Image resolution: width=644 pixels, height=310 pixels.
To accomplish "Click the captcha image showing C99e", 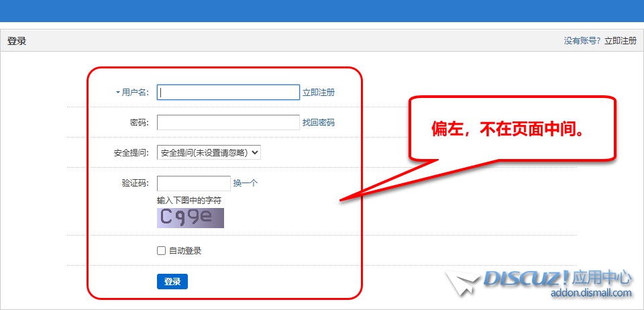I will click(191, 217).
